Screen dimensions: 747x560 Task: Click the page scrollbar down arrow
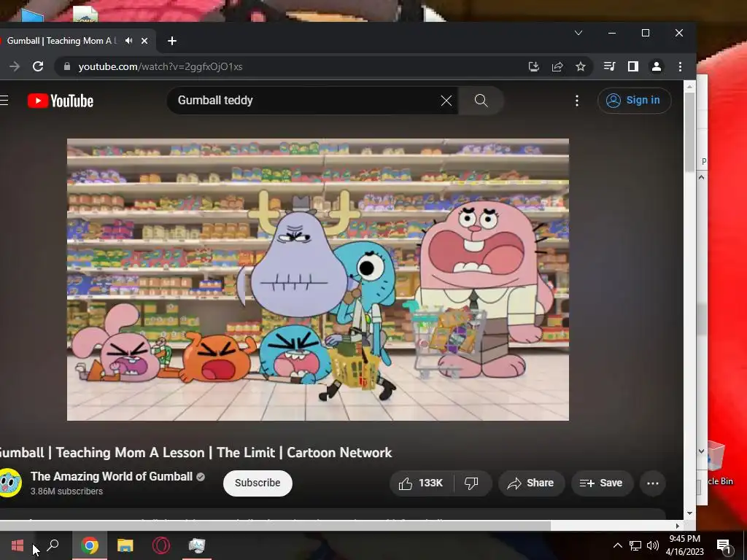tap(689, 513)
